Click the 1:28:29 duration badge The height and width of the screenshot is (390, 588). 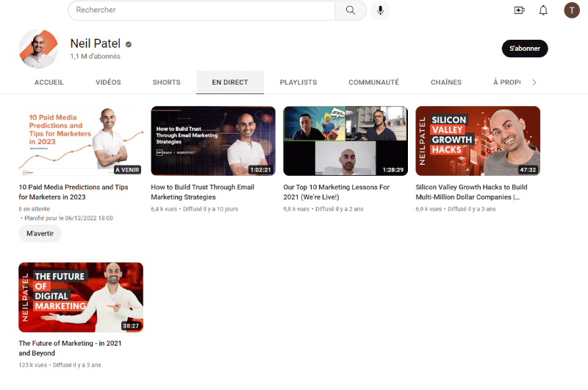(393, 170)
